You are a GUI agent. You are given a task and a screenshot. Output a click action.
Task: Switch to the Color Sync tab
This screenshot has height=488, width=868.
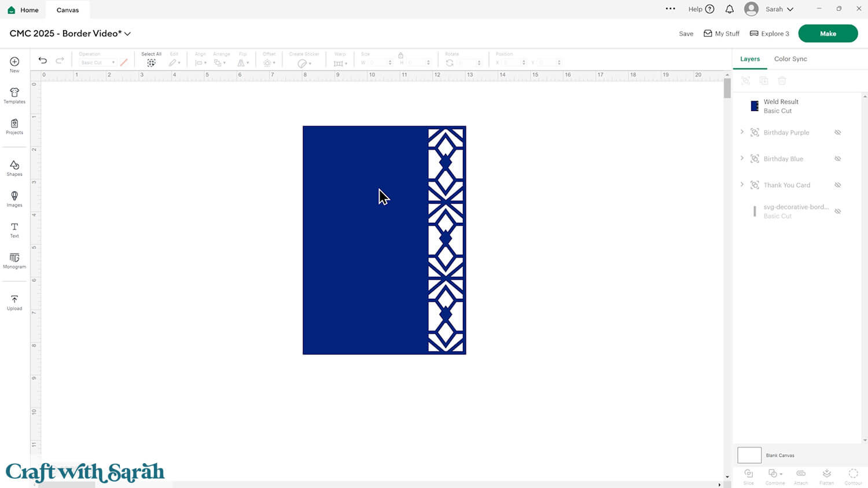click(790, 59)
